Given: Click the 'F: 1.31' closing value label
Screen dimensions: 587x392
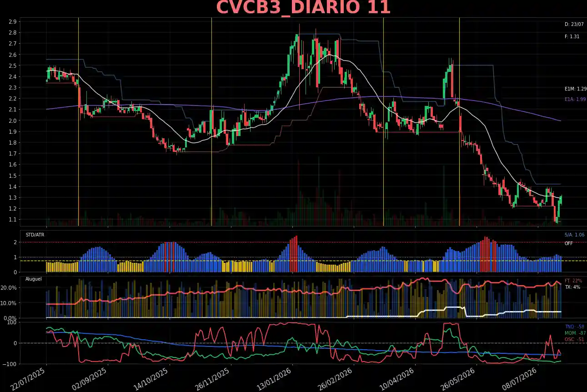Looking at the screenshot, I should [x=572, y=36].
